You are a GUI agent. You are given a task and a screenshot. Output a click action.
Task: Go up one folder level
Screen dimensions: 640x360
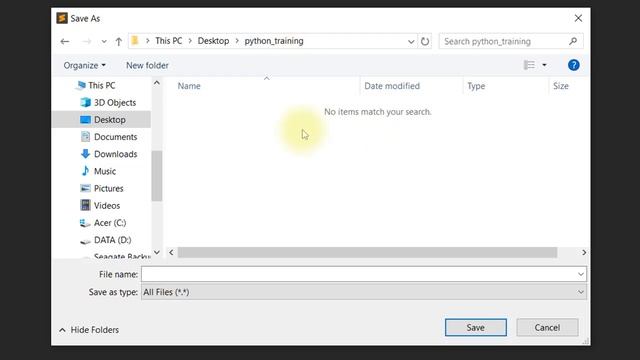[x=119, y=41]
